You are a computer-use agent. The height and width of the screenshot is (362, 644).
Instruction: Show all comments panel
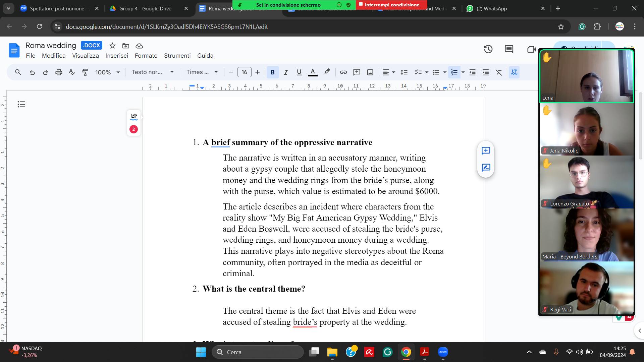[x=509, y=49]
